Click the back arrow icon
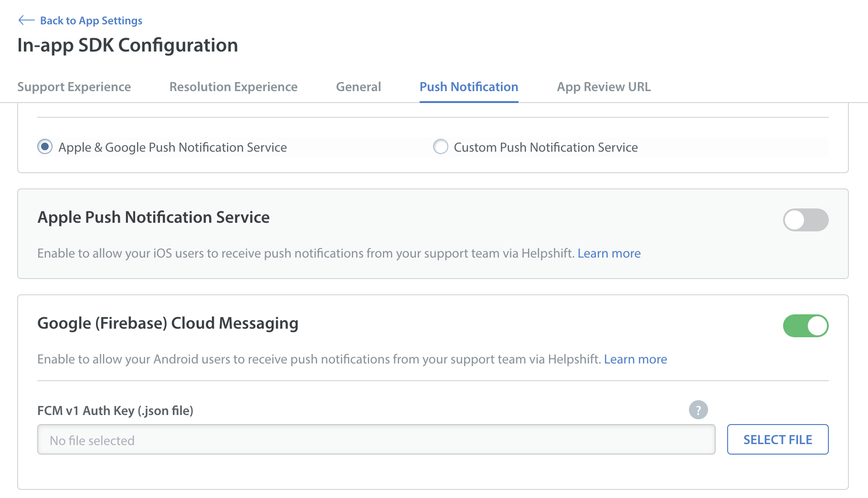 click(x=26, y=20)
